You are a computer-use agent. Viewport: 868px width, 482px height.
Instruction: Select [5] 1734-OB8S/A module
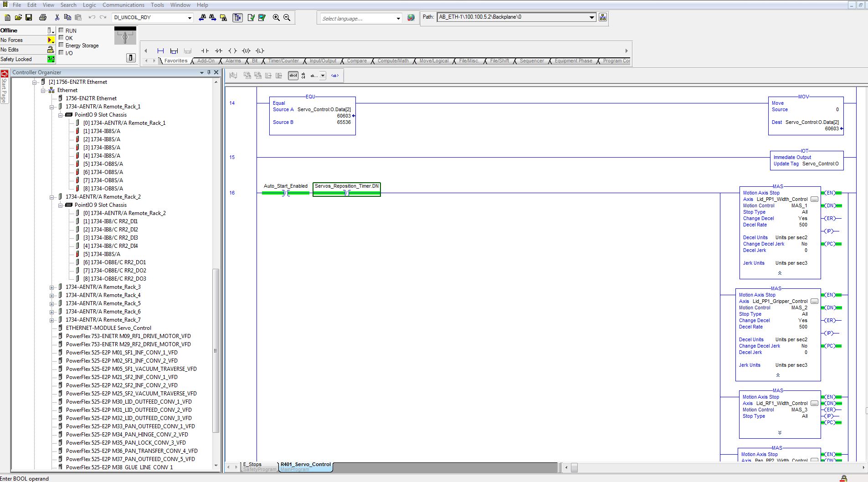point(103,164)
